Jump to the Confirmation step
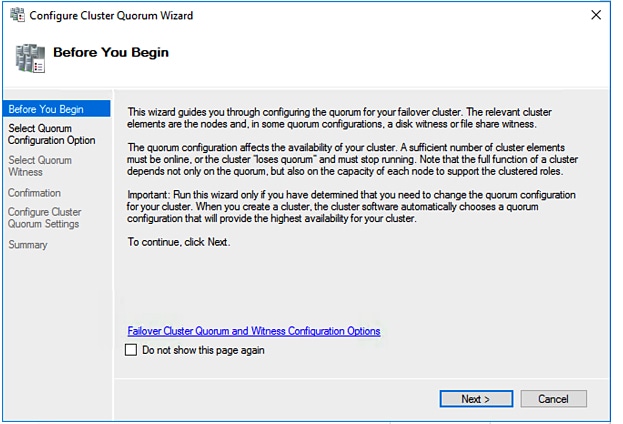 click(34, 193)
